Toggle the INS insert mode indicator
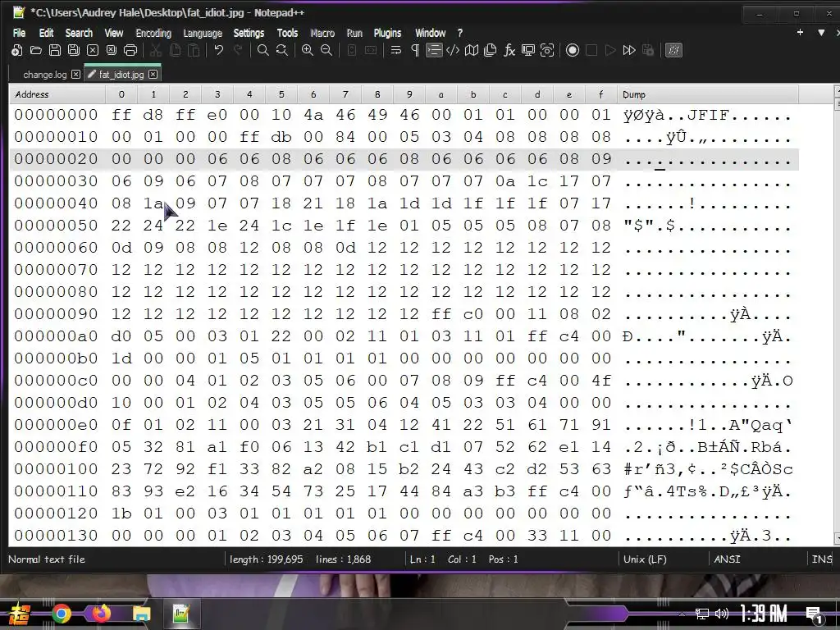This screenshot has width=840, height=630. [822, 559]
